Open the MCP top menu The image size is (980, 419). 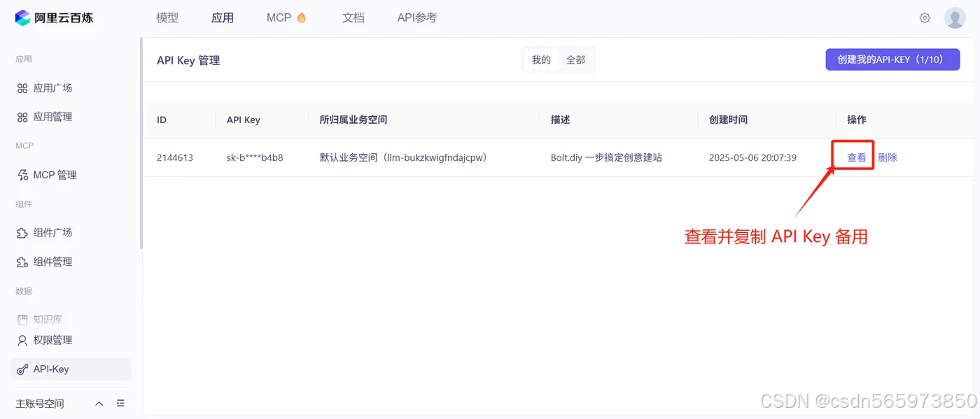tap(279, 17)
